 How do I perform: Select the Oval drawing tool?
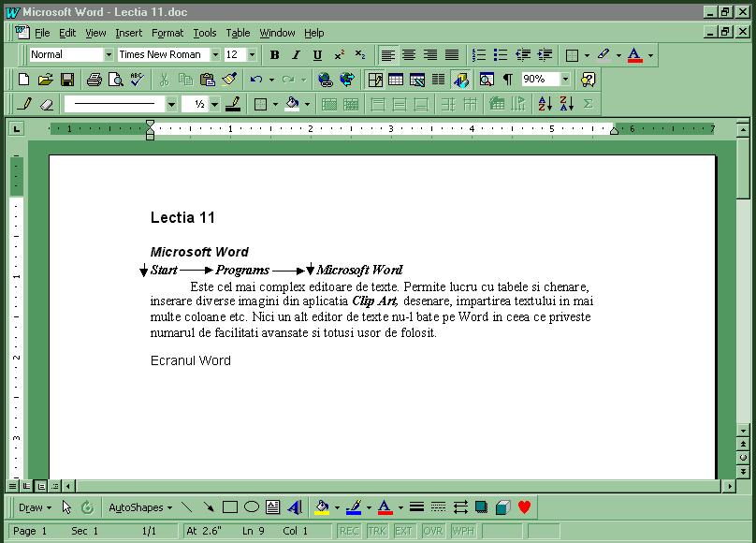click(252, 507)
